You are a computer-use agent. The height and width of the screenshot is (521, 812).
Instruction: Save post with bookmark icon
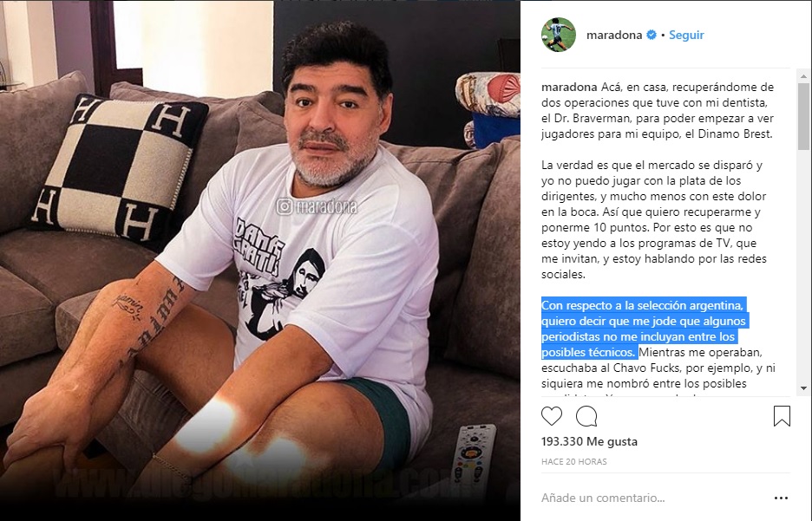(x=782, y=416)
